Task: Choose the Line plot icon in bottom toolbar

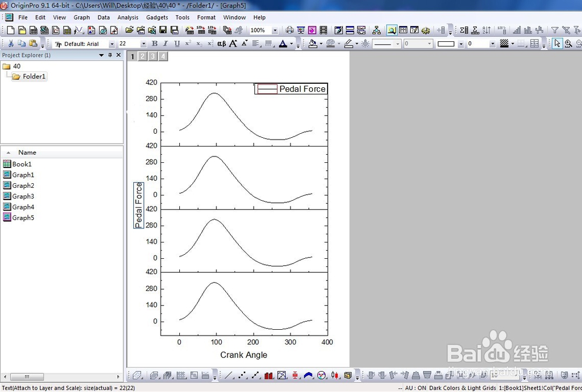Action: tap(229, 375)
